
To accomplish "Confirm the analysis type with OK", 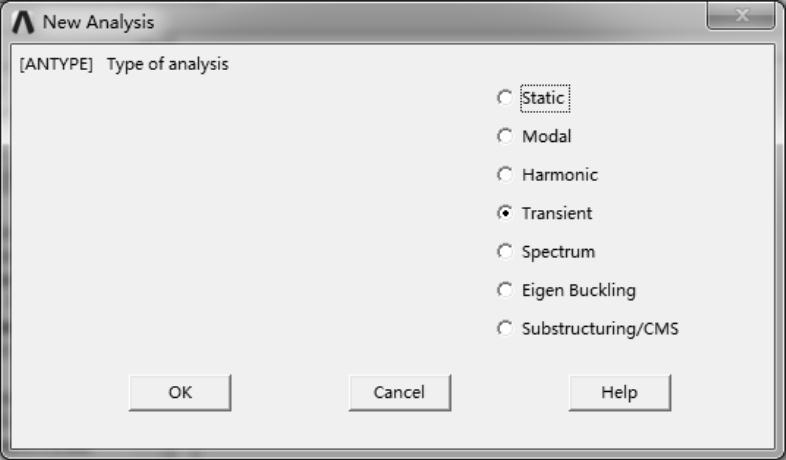I will [x=180, y=393].
